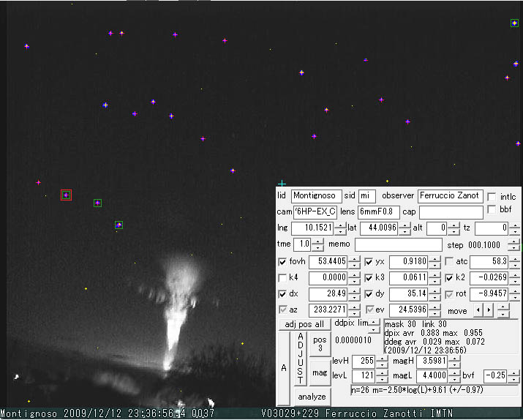Decrease levL with its down arrow
Screen dimensions: 523x420
coord(382,379)
